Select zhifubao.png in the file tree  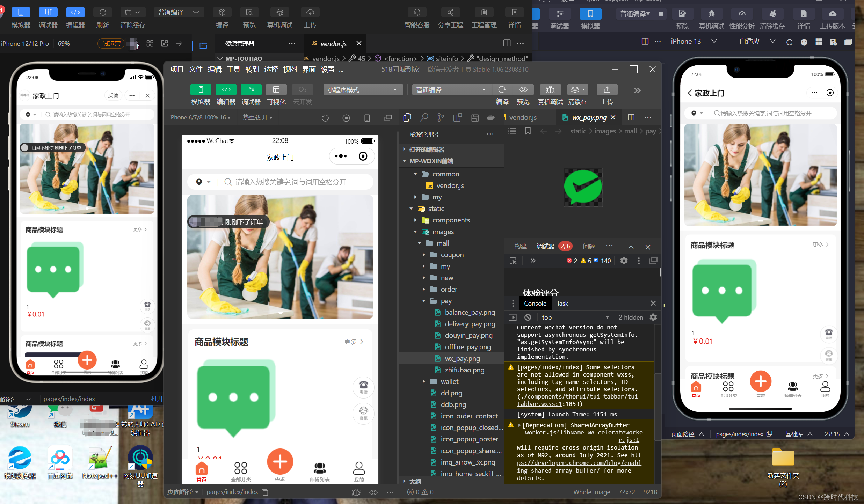(464, 370)
